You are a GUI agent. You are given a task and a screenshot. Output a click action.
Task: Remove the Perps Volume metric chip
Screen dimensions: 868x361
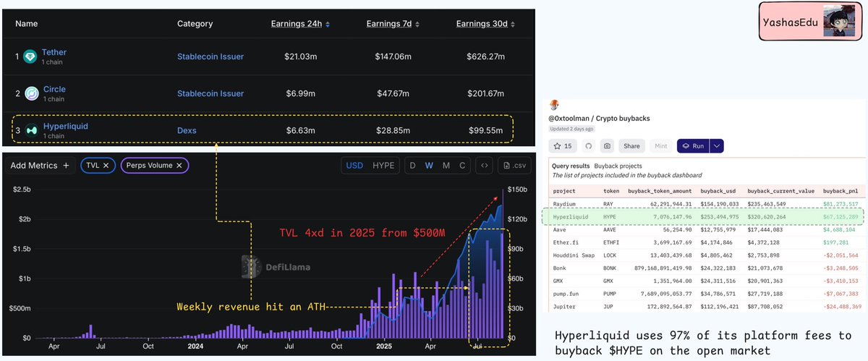click(179, 166)
